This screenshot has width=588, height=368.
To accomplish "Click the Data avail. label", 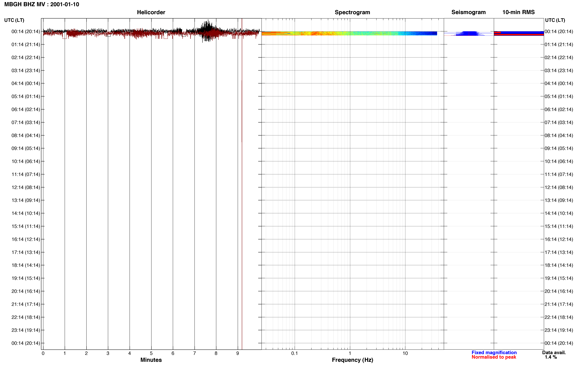I will (x=554, y=352).
